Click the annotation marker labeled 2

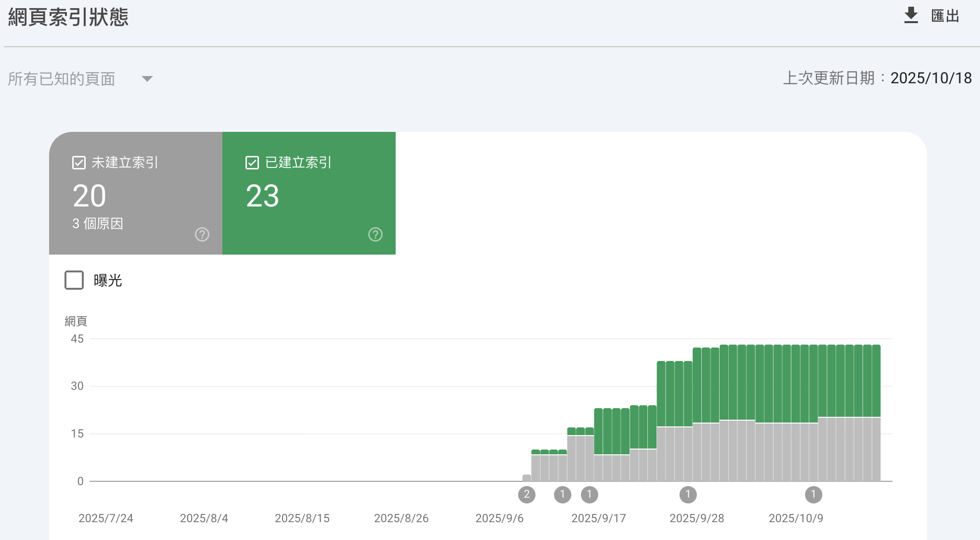527,494
